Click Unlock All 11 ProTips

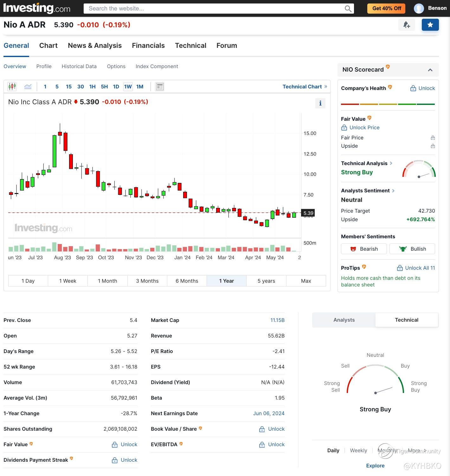(416, 268)
